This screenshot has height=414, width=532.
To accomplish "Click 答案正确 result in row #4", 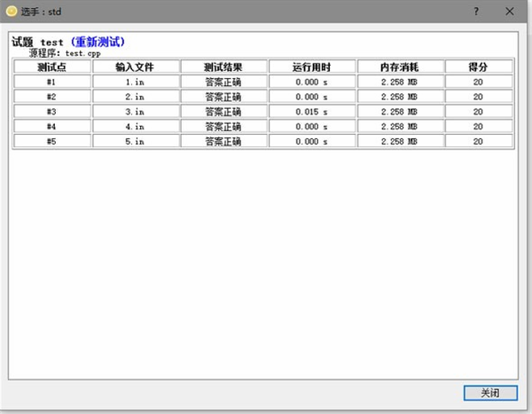I will [224, 127].
